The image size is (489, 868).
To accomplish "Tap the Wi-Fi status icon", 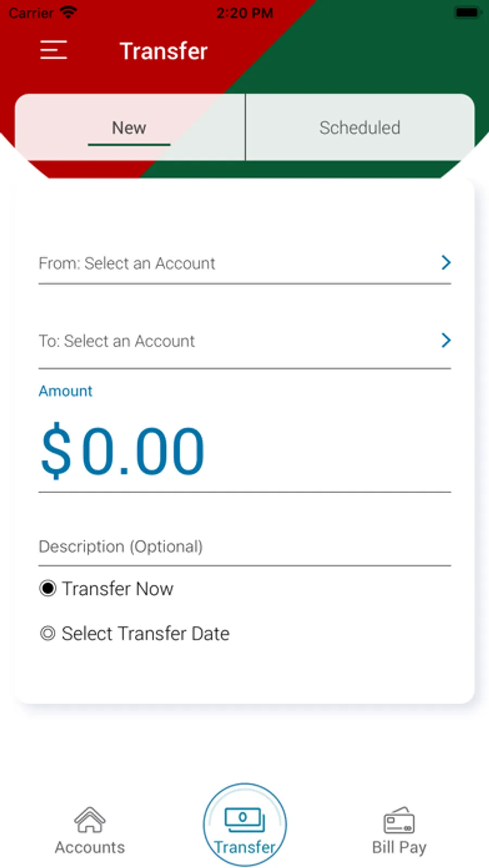I will pos(68,12).
